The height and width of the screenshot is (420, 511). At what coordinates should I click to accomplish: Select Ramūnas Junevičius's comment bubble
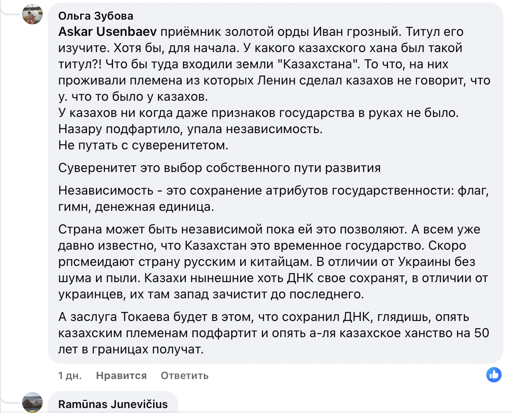tap(113, 402)
